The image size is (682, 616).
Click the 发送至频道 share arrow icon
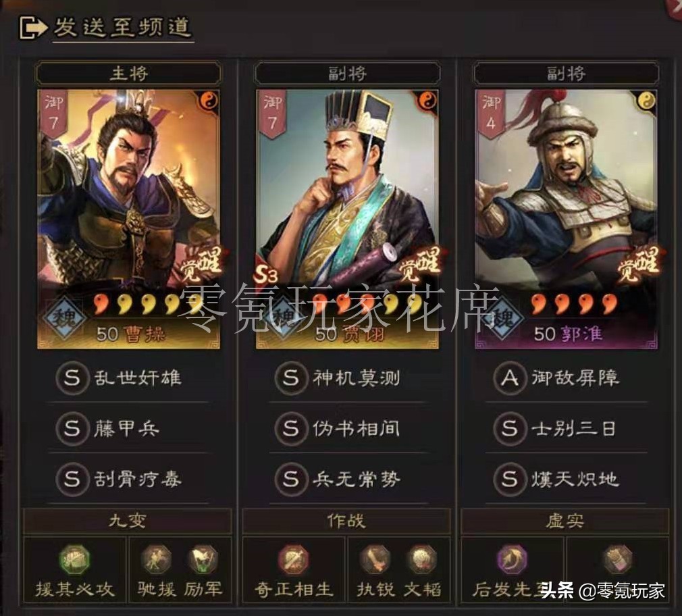(33, 28)
